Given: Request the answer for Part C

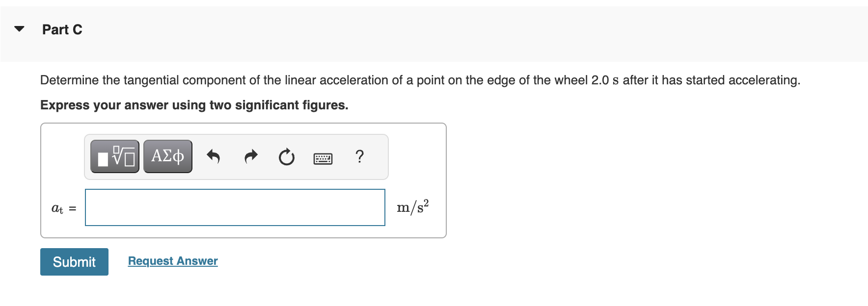Looking at the screenshot, I should tap(172, 260).
